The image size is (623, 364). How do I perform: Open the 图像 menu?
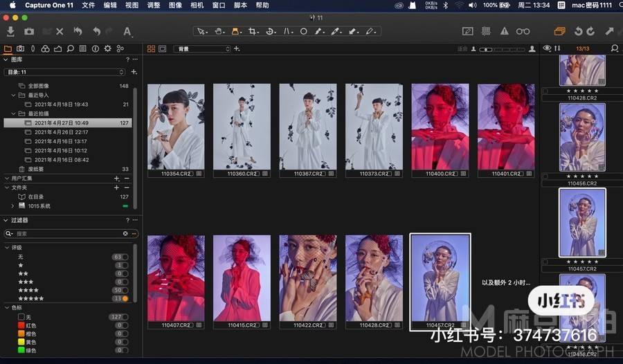(x=175, y=5)
